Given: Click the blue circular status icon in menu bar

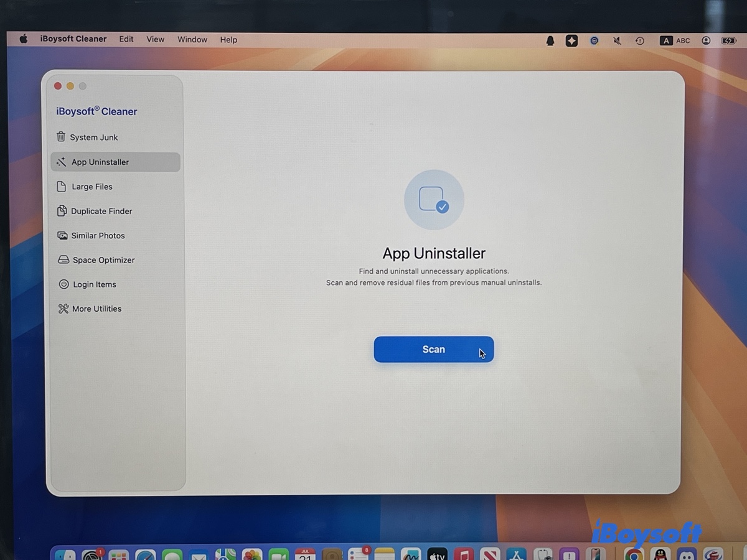Looking at the screenshot, I should pyautogui.click(x=594, y=40).
